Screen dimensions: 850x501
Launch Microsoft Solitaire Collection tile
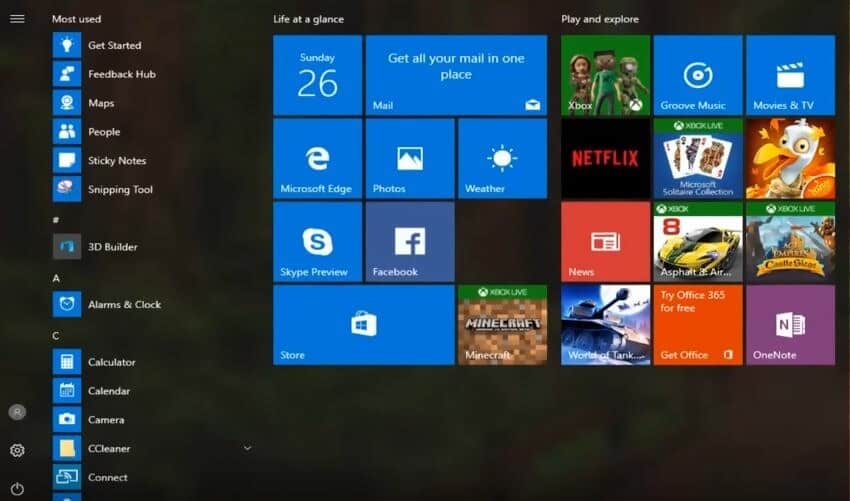tap(698, 159)
